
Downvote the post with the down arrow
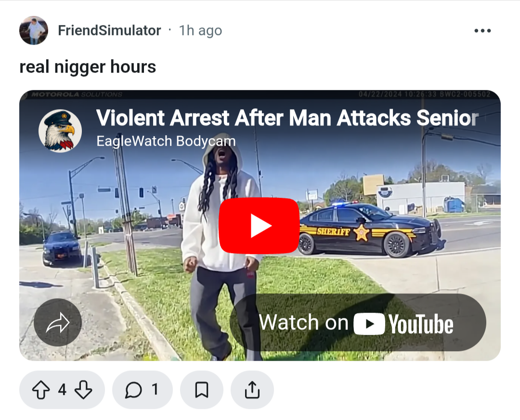point(83,390)
